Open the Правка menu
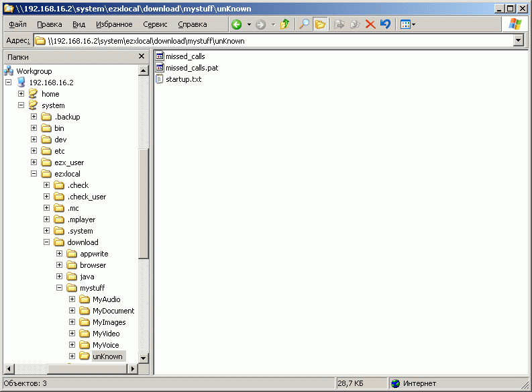Viewport: 532px width, 392px height. point(50,24)
